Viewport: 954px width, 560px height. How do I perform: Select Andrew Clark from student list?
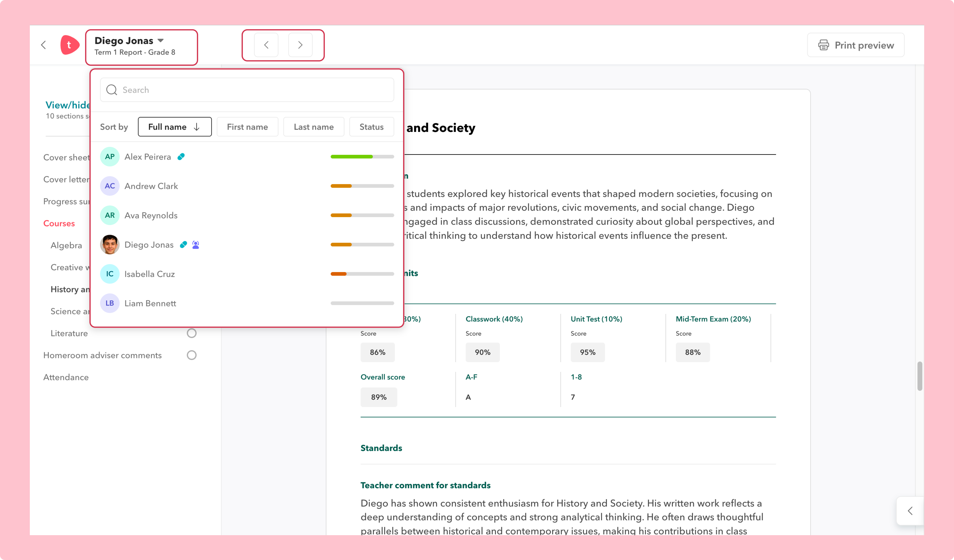click(x=247, y=186)
